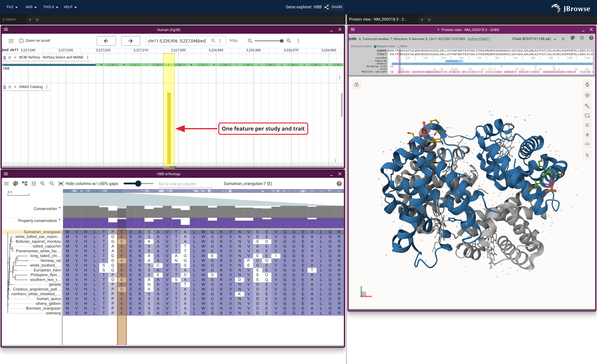Open Human (hg38) view hamburger menu
597x364 pixels.
click(x=6, y=30)
